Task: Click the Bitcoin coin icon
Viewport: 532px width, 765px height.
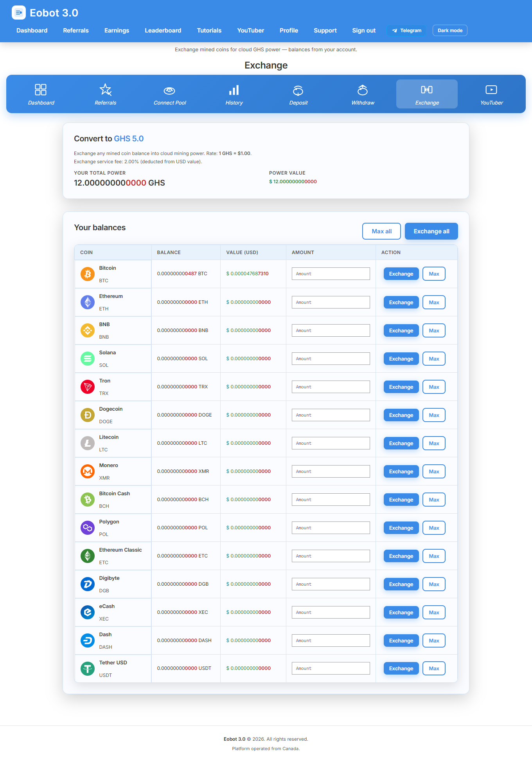Action: [x=88, y=274]
